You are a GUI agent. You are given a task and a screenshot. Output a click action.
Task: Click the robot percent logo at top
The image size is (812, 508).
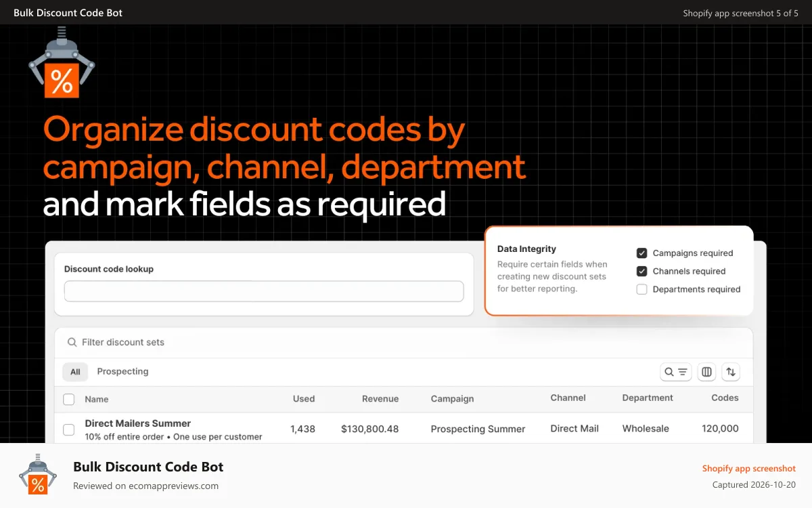[62, 63]
